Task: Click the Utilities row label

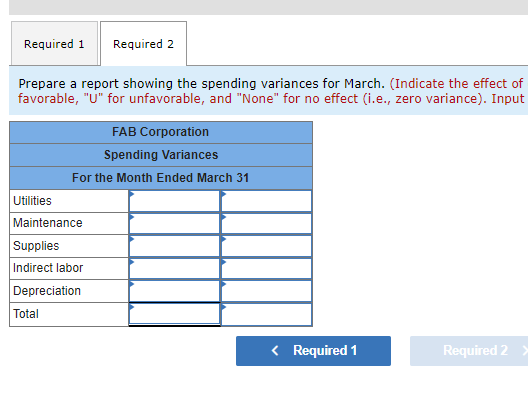Action: pyautogui.click(x=32, y=201)
